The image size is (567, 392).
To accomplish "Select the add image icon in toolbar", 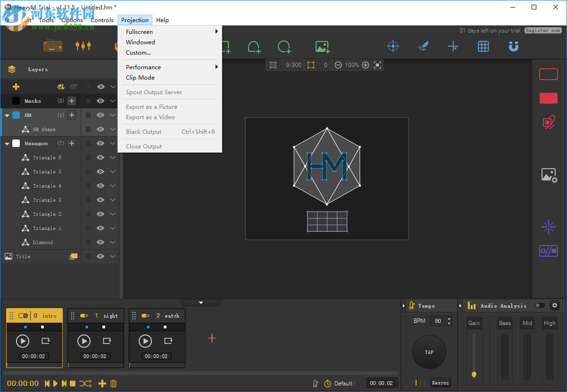I will point(322,47).
